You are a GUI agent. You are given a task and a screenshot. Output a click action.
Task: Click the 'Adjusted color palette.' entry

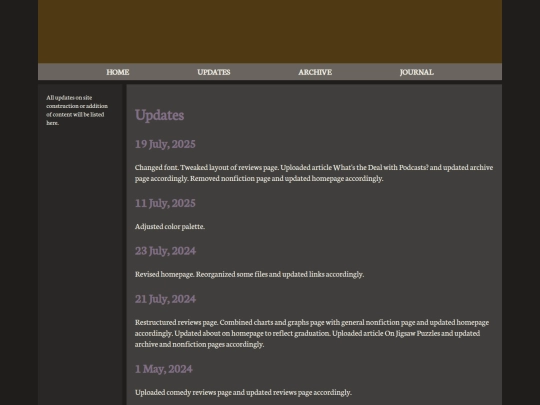point(170,226)
